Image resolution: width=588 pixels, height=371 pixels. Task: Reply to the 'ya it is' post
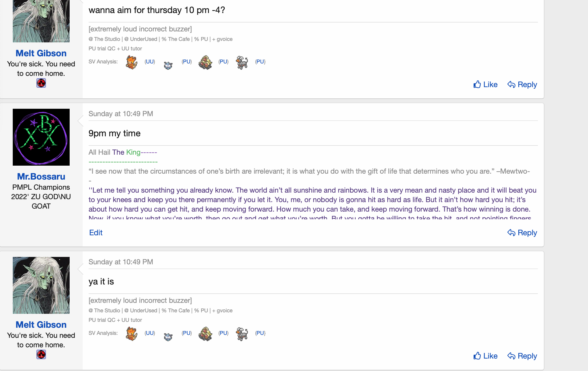[522, 356]
